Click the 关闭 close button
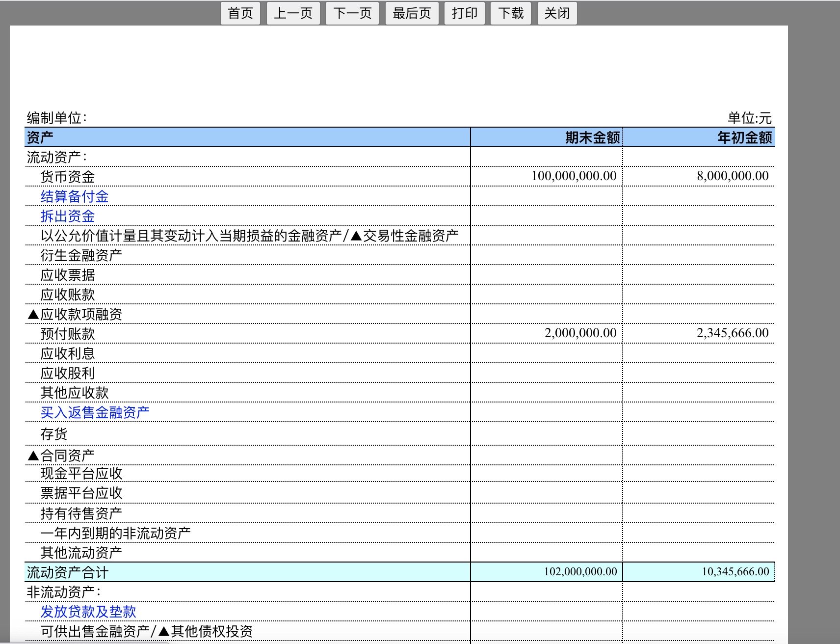The height and width of the screenshot is (644, 840). [557, 13]
